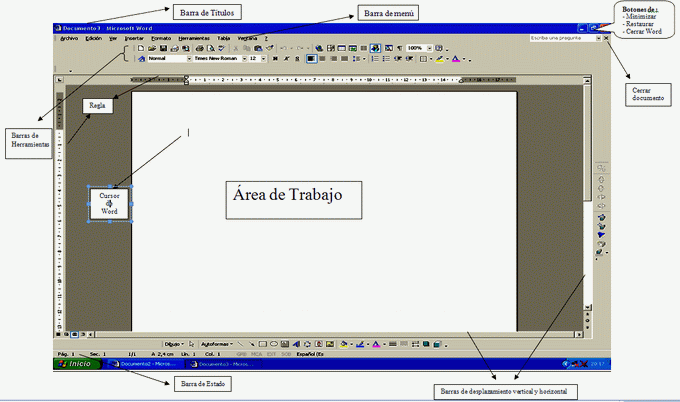Toggle italic formatting
This screenshot has width=680, height=402.
(287, 59)
